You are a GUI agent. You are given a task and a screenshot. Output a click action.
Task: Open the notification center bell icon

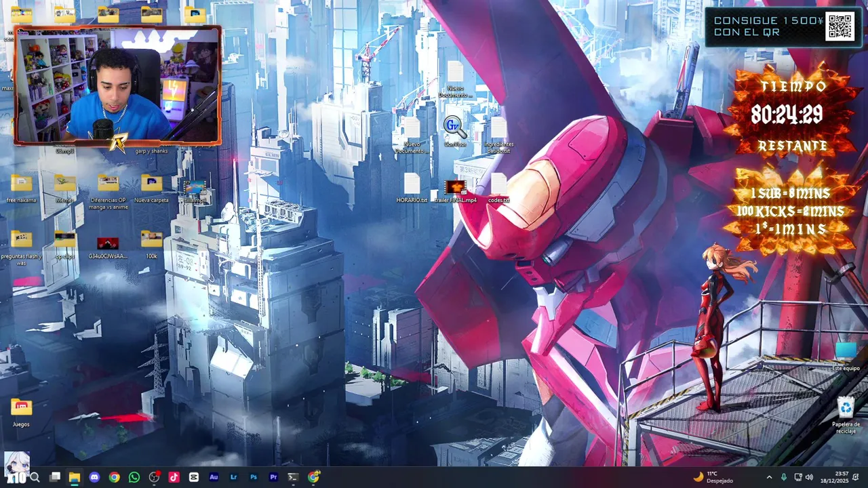click(x=856, y=477)
